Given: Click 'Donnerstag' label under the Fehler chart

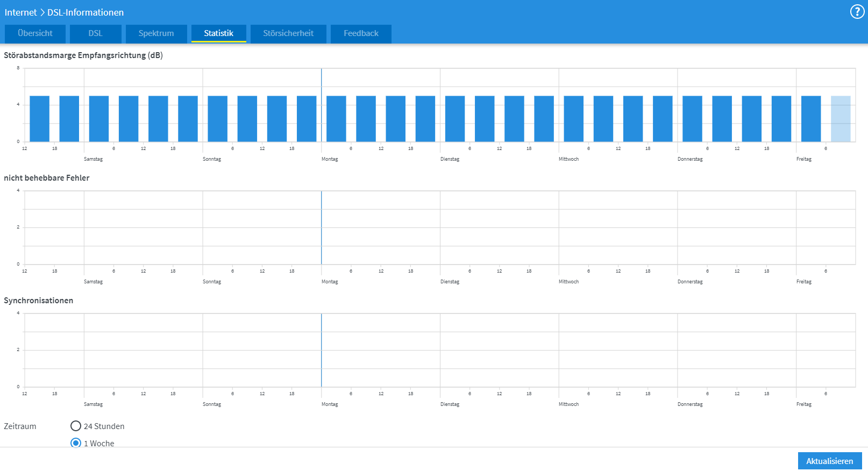Looking at the screenshot, I should click(690, 282).
